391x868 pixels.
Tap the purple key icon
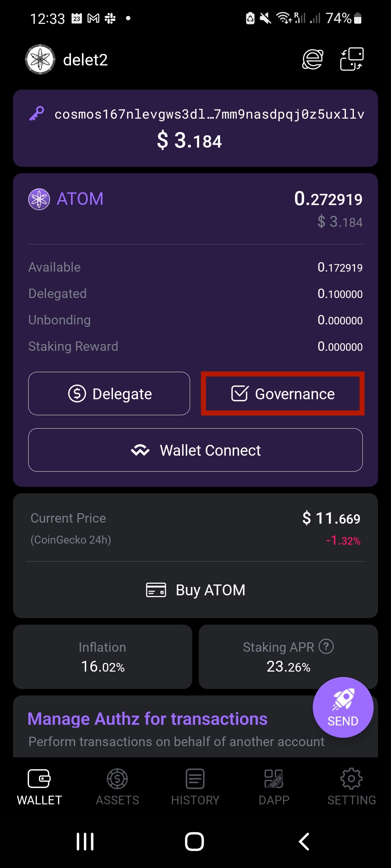click(x=37, y=114)
